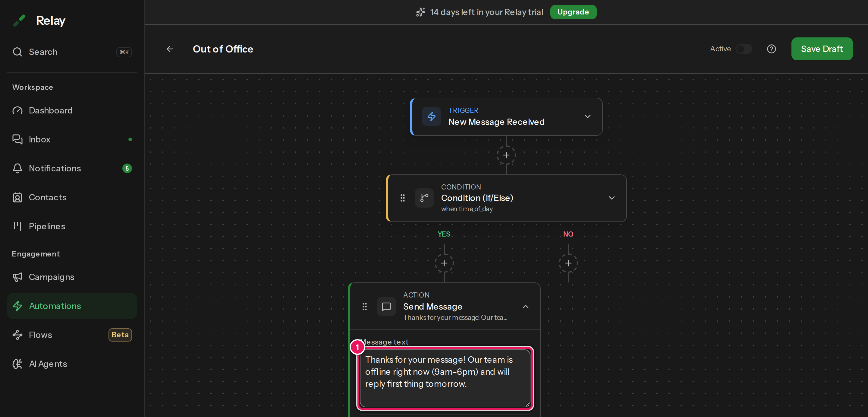The height and width of the screenshot is (417, 868).
Task: Click the Pipelines bars icon
Action: (x=17, y=226)
